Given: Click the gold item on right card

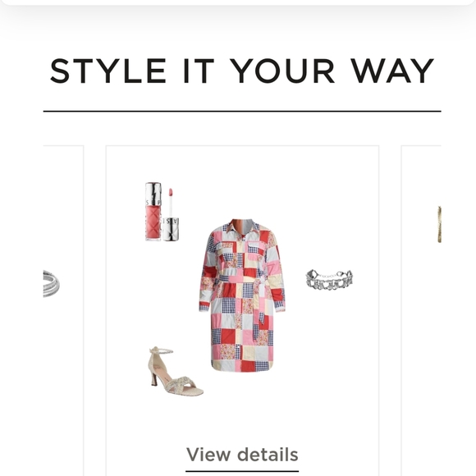Looking at the screenshot, I should click(439, 224).
